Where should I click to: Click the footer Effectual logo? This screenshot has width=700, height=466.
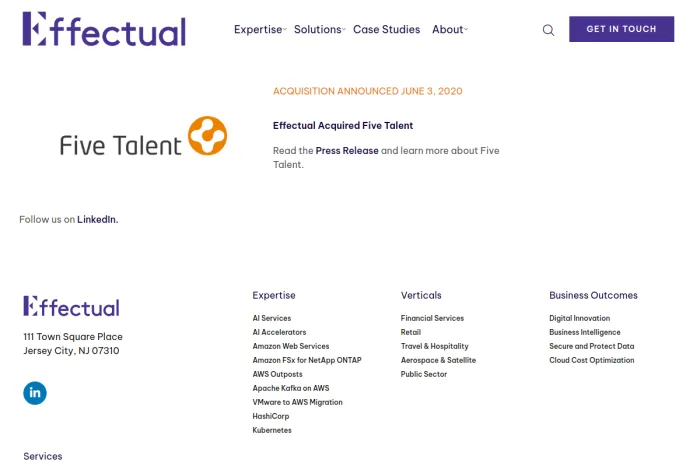(71, 306)
